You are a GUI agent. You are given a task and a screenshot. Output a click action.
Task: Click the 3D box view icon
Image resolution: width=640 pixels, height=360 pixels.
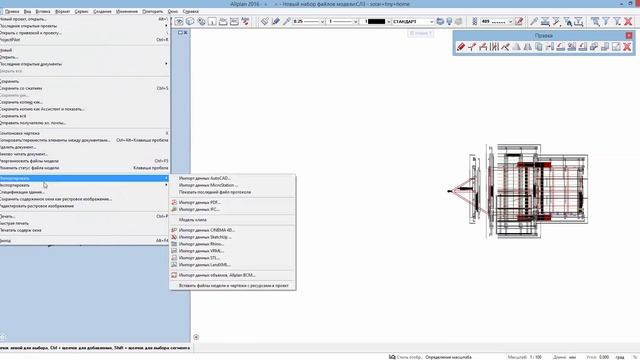(190, 22)
